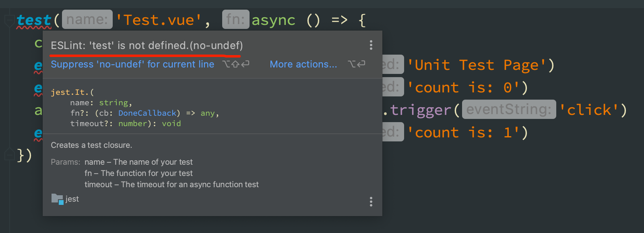Open the bottom three-dot menu in the documentation popup
The height and width of the screenshot is (233, 644).
tap(371, 201)
